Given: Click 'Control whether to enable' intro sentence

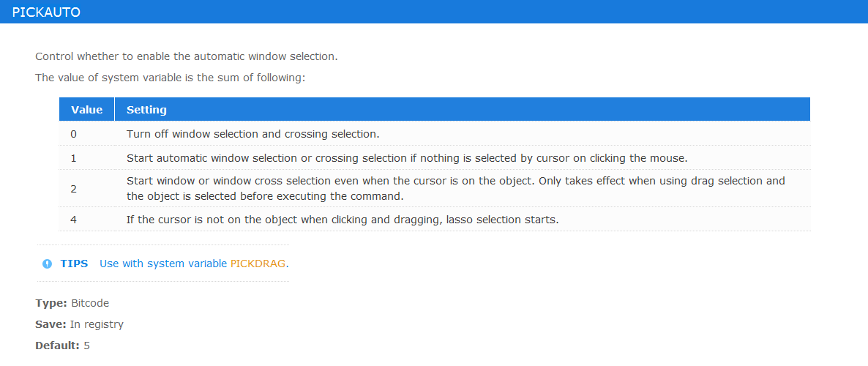Looking at the screenshot, I should tap(186, 56).
